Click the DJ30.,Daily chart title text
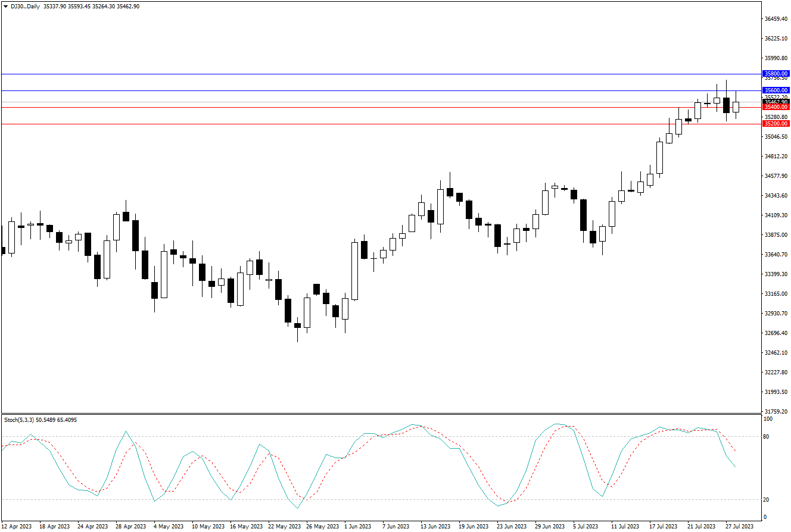This screenshot has height=532, width=791. (x=26, y=6)
